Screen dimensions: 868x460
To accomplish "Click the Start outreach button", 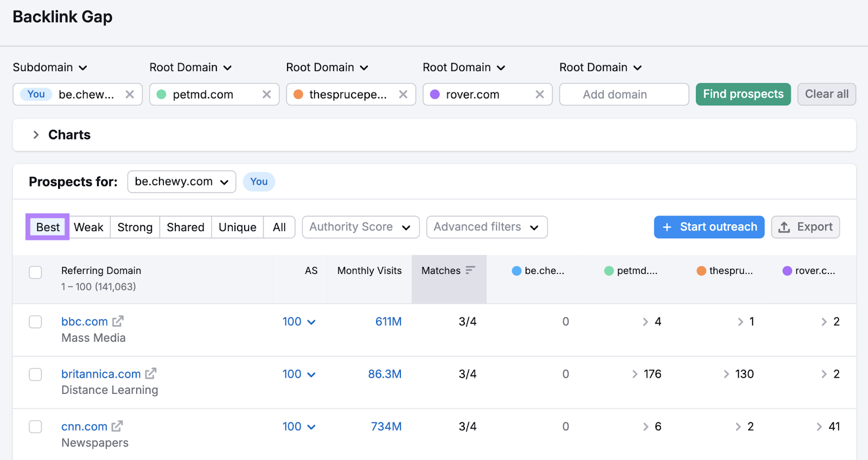I will click(x=709, y=227).
